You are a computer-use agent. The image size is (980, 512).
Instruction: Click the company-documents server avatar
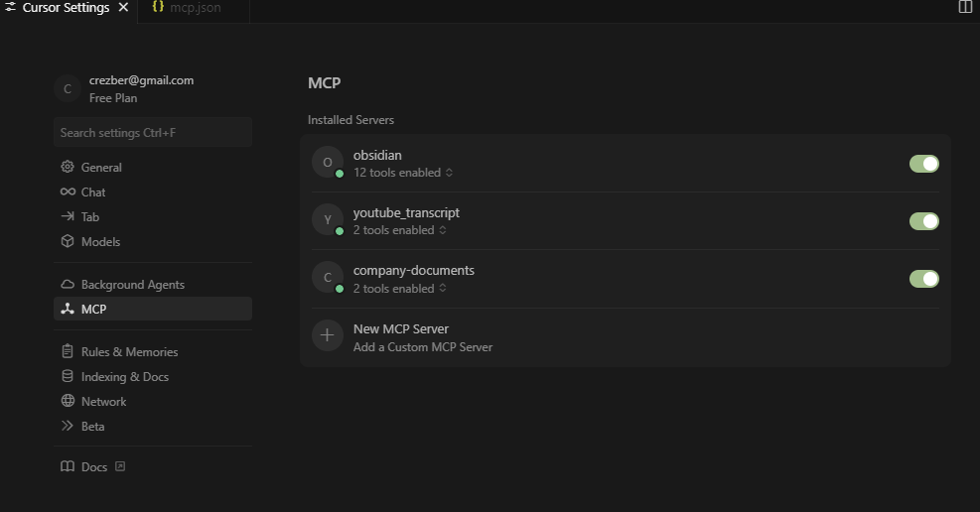point(328,277)
